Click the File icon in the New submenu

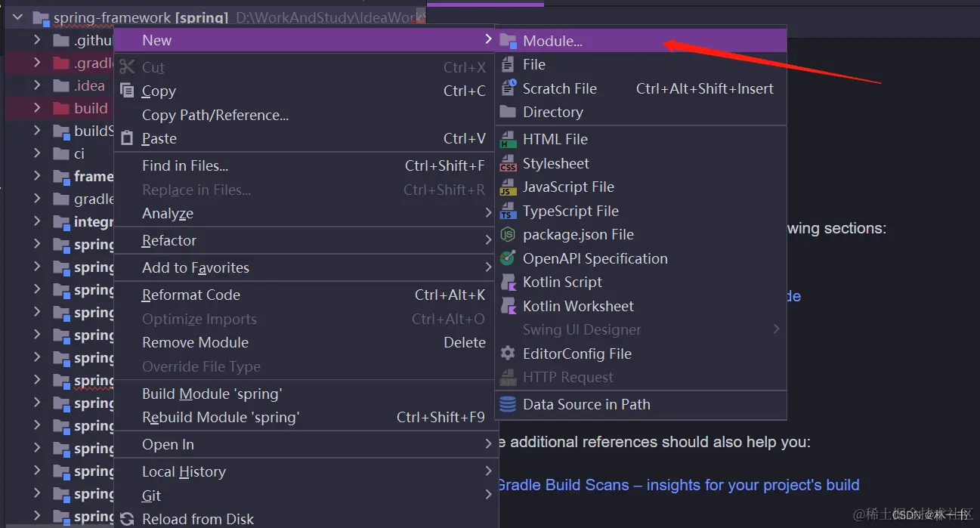pos(508,65)
